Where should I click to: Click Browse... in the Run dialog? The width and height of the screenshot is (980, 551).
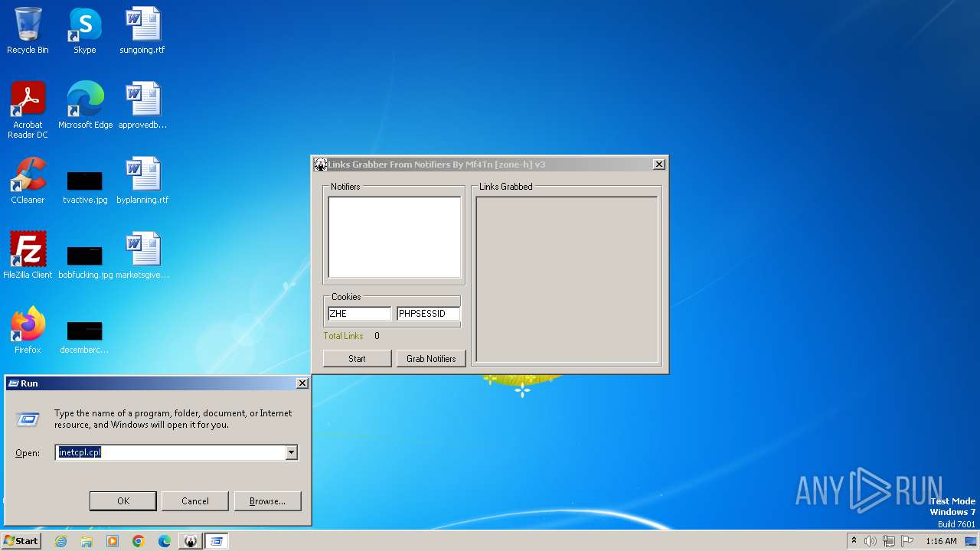coord(267,501)
